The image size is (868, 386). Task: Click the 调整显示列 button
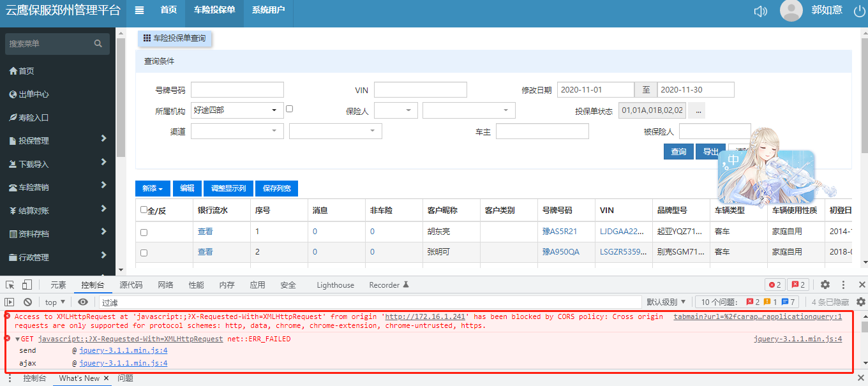228,189
